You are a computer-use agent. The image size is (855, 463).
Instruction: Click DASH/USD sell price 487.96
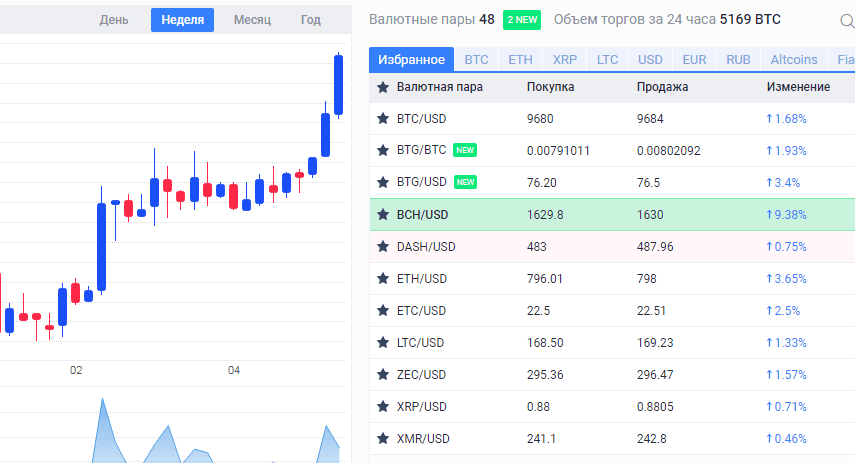coord(655,246)
